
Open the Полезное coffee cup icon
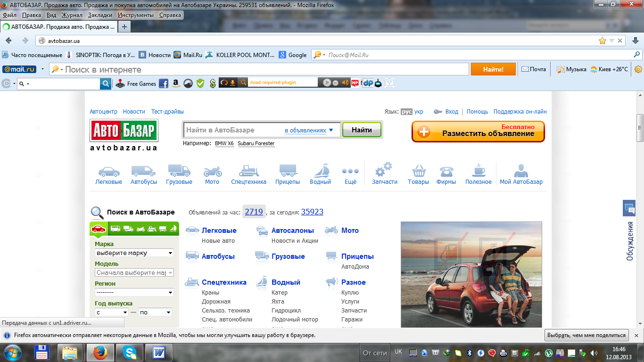(x=479, y=170)
